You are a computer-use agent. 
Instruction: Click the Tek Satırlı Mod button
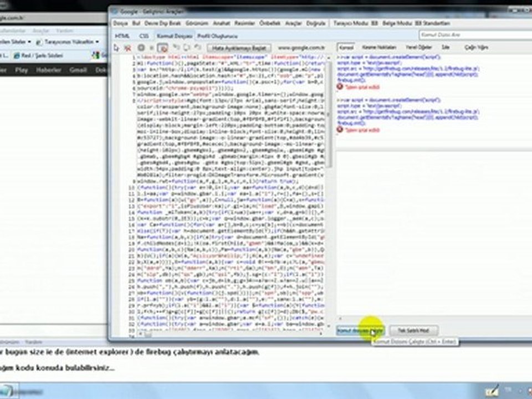pyautogui.click(x=413, y=330)
